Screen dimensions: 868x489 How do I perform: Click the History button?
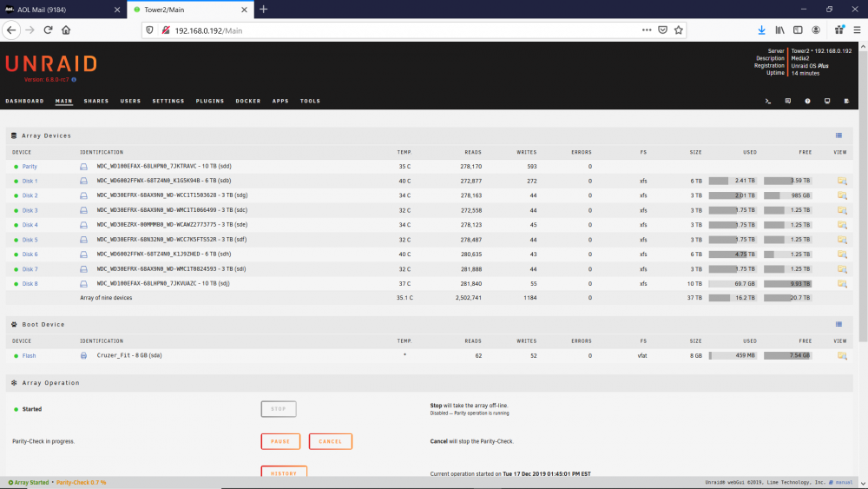tap(284, 472)
